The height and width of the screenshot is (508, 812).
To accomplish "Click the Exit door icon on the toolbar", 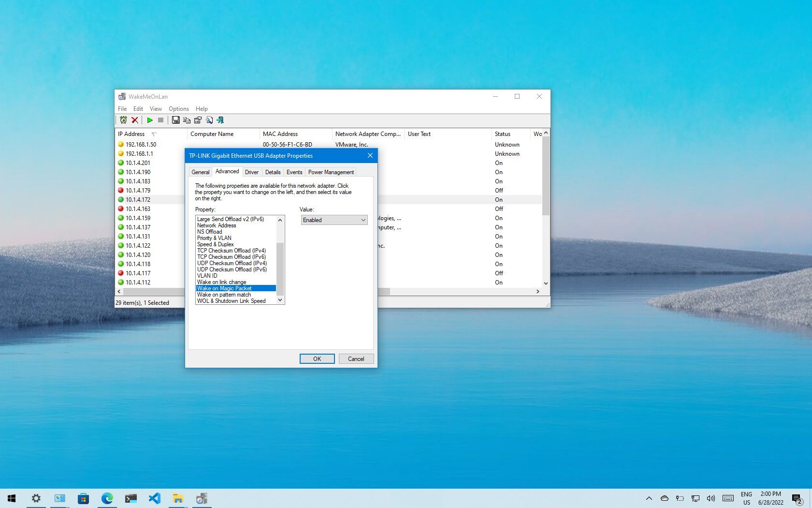I will [x=220, y=120].
